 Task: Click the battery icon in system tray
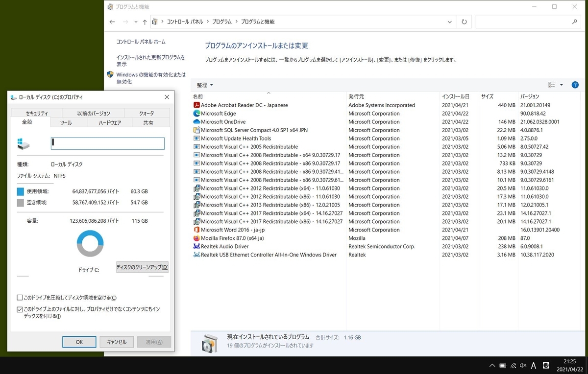pyautogui.click(x=503, y=365)
